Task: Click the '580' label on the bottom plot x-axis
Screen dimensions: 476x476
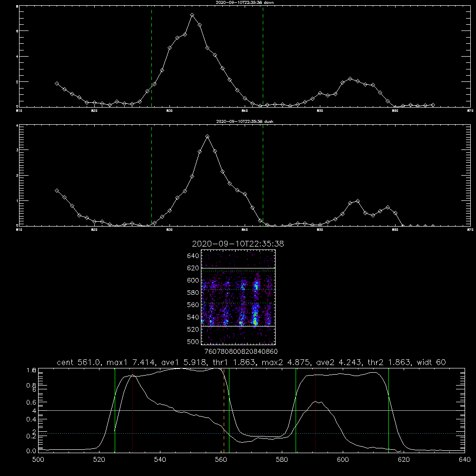Action: [282, 460]
